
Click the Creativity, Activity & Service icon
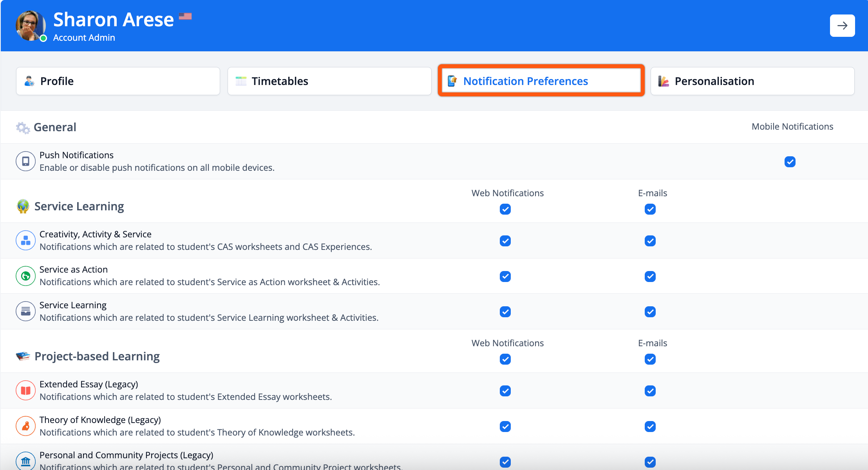pyautogui.click(x=25, y=240)
